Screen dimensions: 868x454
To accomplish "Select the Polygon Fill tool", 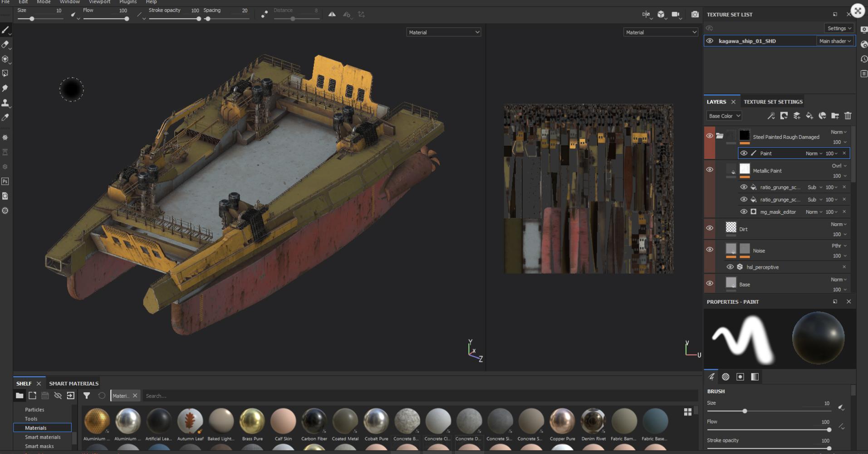I will [x=5, y=74].
